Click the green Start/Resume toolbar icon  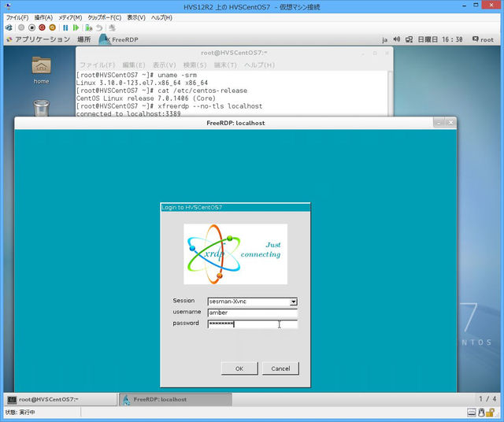pos(76,28)
